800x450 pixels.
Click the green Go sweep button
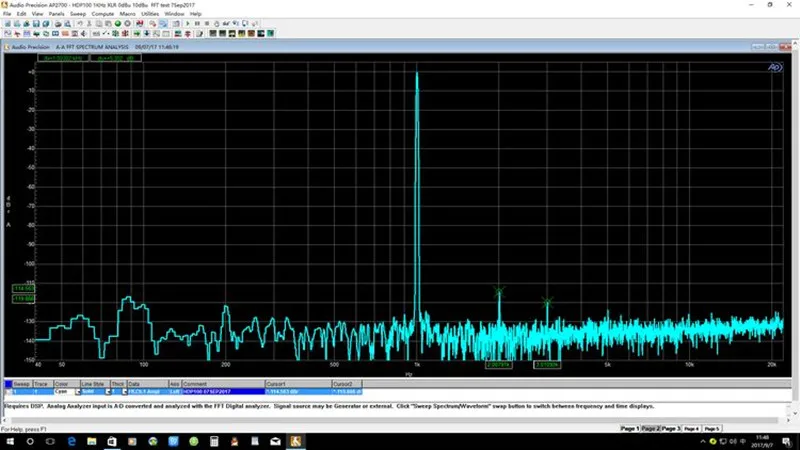point(118,23)
